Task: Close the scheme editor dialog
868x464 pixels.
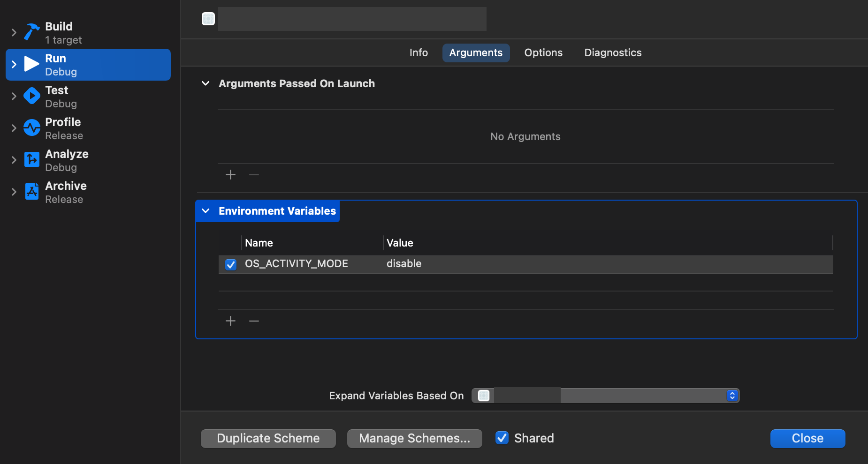Action: pyautogui.click(x=808, y=438)
